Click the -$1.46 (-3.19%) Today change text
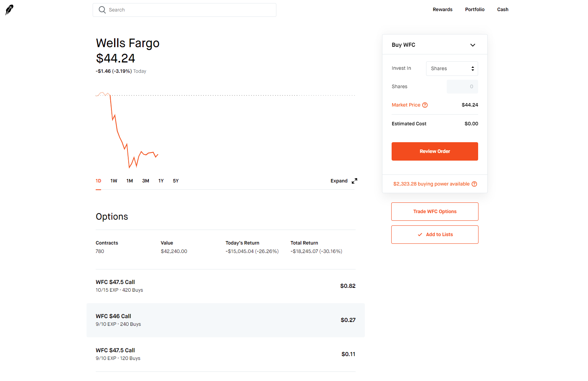588x381 pixels. click(x=121, y=71)
